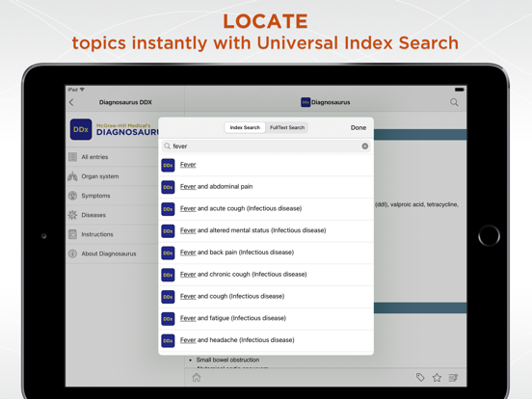Open Fever and back pain result
Viewport: 532px width, 399px height.
266,253
